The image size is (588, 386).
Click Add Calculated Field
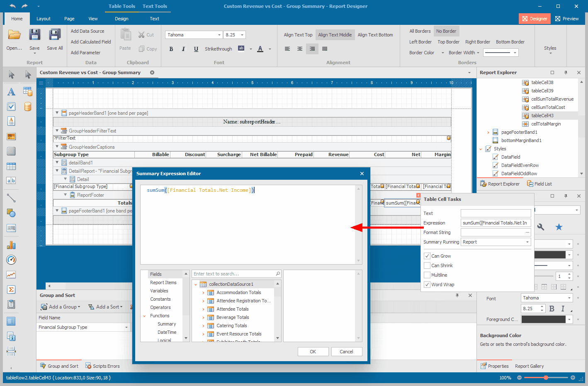click(91, 42)
